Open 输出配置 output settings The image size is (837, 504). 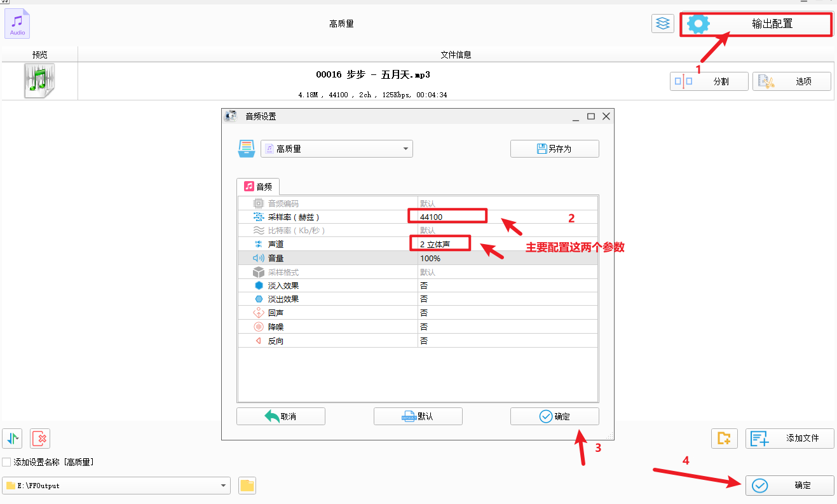pyautogui.click(x=756, y=24)
